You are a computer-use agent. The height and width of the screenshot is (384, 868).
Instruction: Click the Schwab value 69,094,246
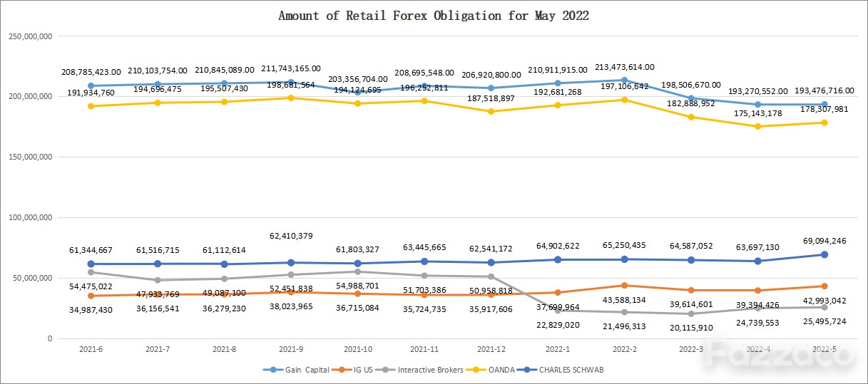824,241
